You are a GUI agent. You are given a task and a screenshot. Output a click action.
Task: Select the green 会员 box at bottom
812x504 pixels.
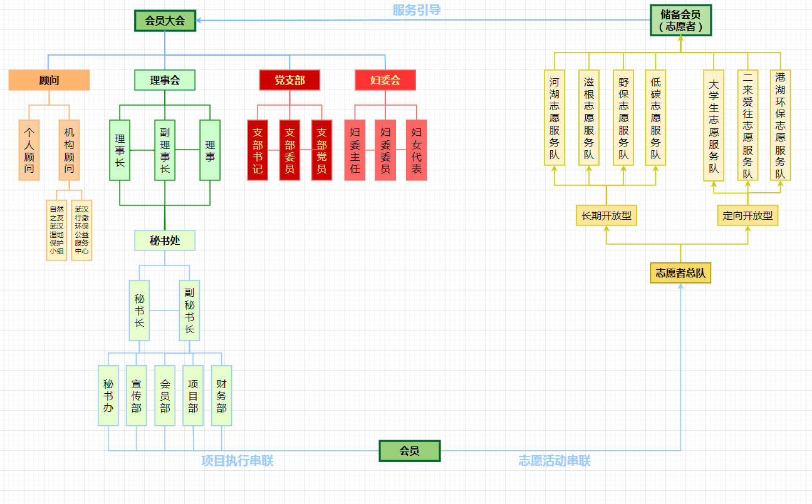(410, 451)
